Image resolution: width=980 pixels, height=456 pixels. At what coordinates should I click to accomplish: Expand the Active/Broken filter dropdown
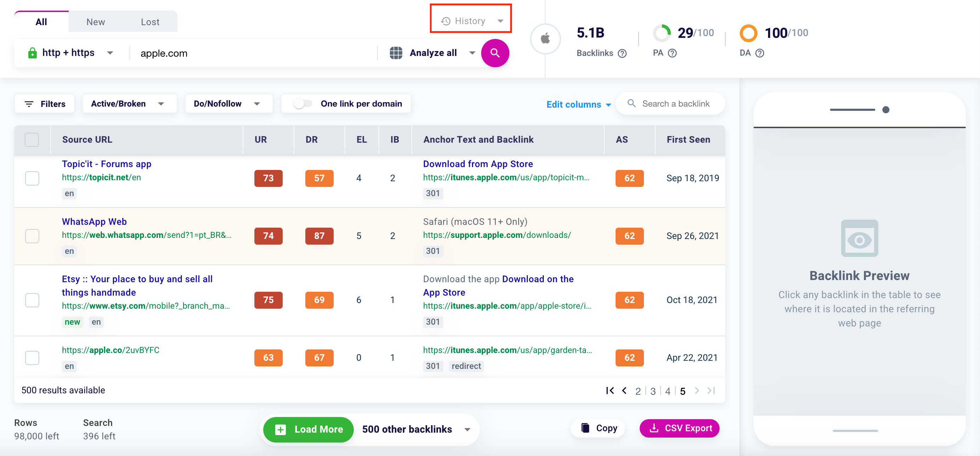128,103
